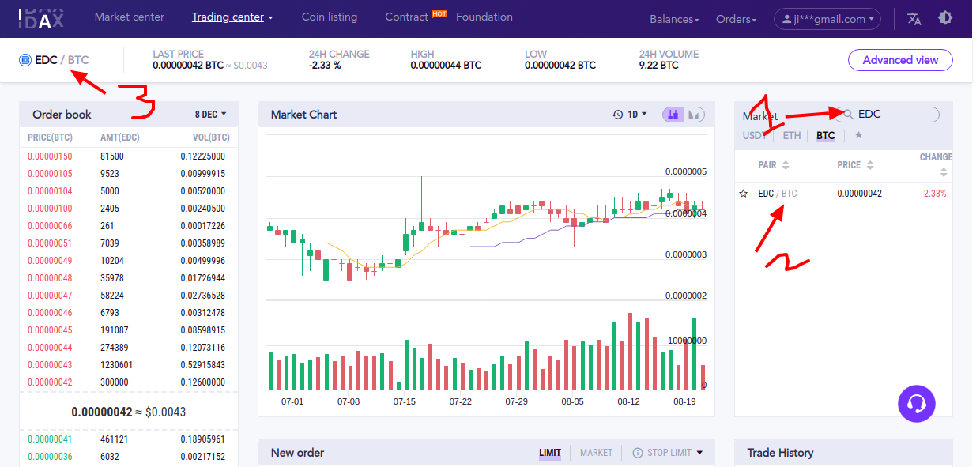Select the MARKET order tab

click(596, 453)
